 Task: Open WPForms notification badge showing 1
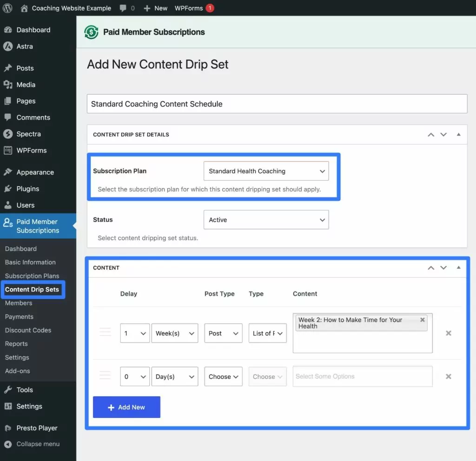point(210,8)
